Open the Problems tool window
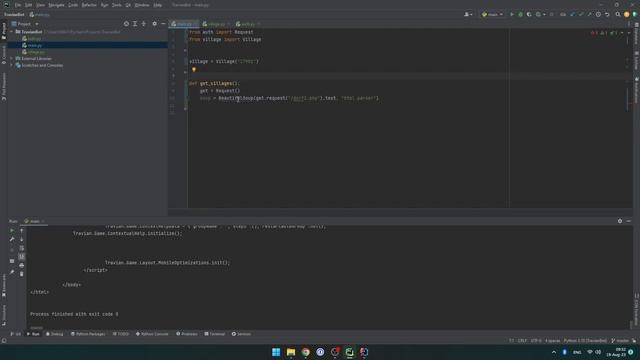The height and width of the screenshot is (360, 640). point(187,334)
